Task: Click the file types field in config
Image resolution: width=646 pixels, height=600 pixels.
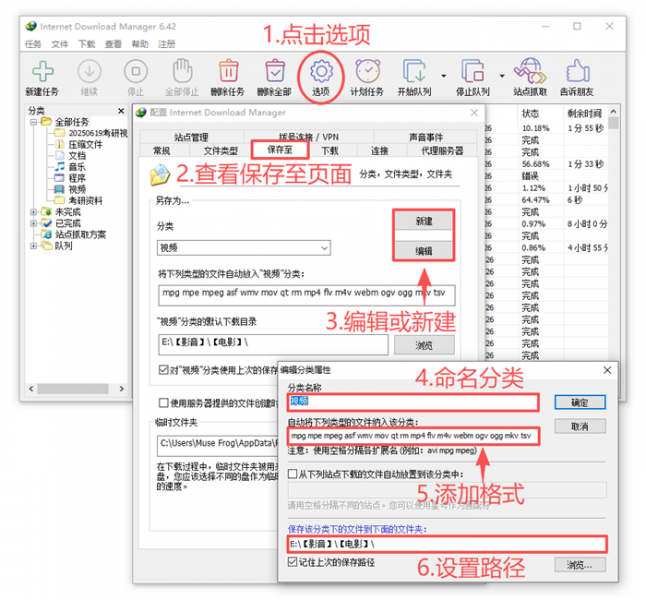Action: point(307,295)
